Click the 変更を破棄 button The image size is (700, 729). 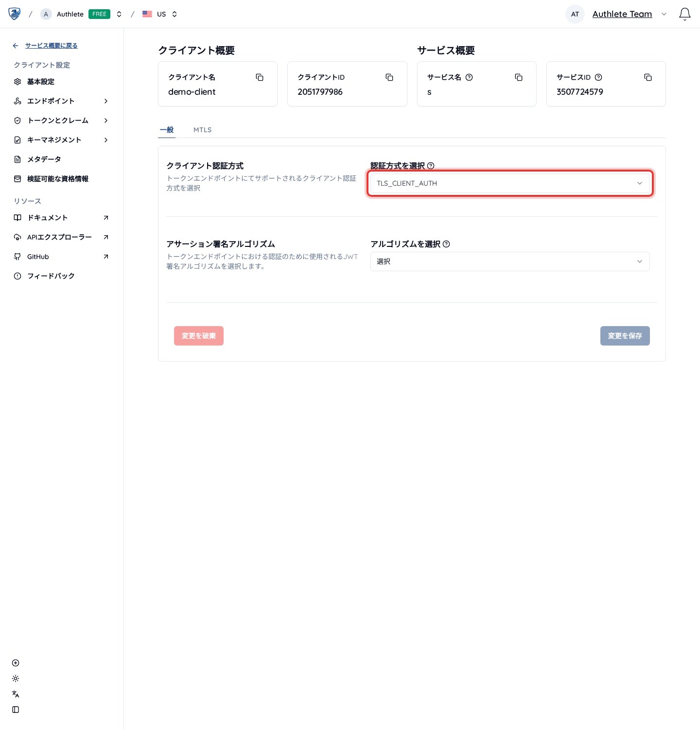(x=199, y=336)
